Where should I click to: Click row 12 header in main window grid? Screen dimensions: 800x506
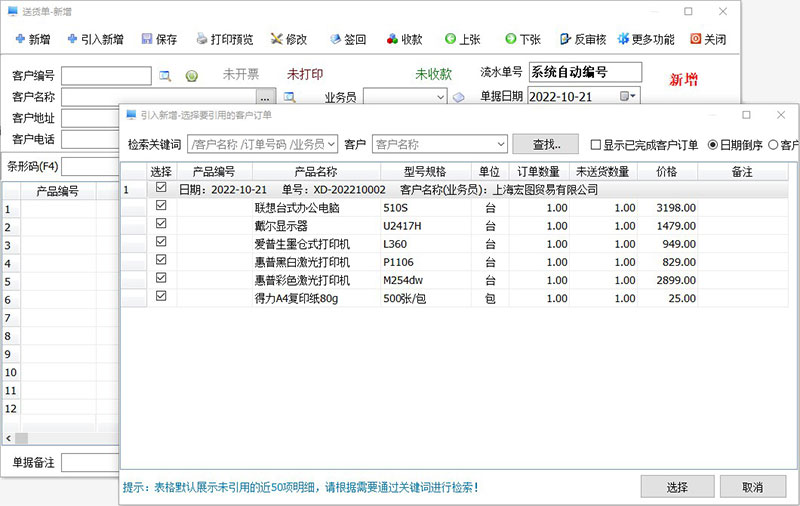[11, 409]
